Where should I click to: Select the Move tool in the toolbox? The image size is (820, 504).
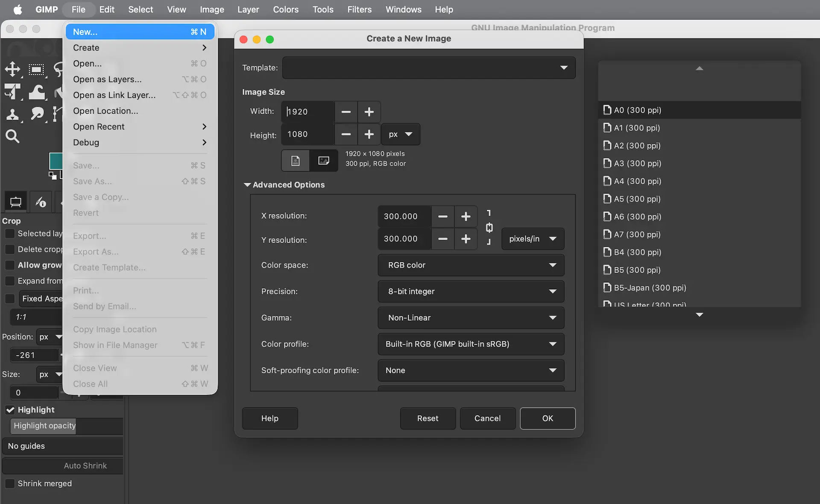(12, 69)
